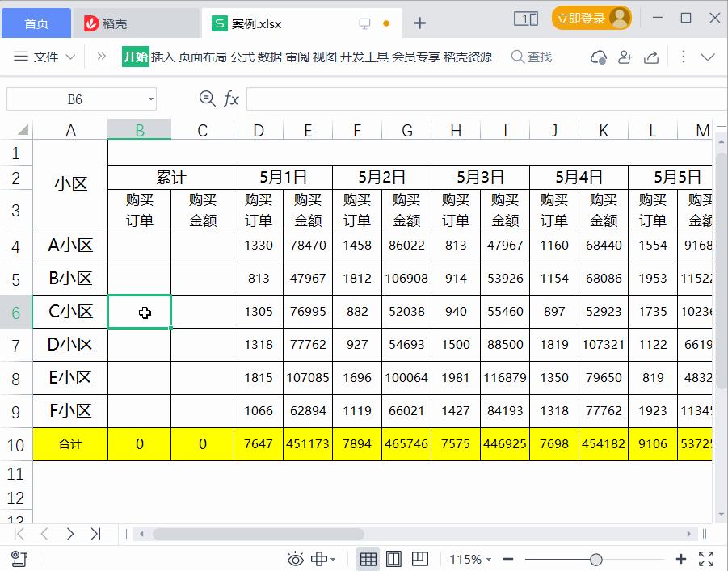This screenshot has height=571, width=728.
Task: Enable eye protection mode in status bar
Action: [296, 558]
